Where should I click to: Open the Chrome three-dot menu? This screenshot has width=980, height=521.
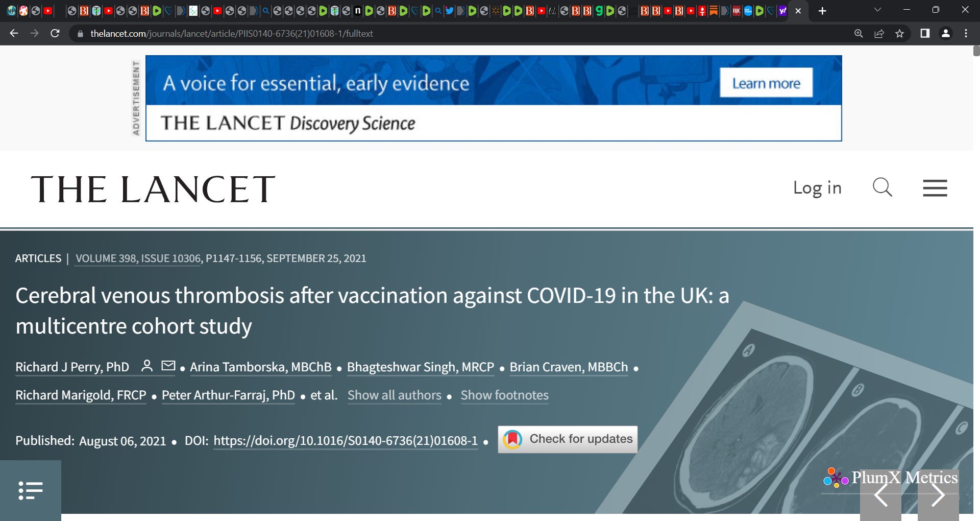[x=966, y=33]
